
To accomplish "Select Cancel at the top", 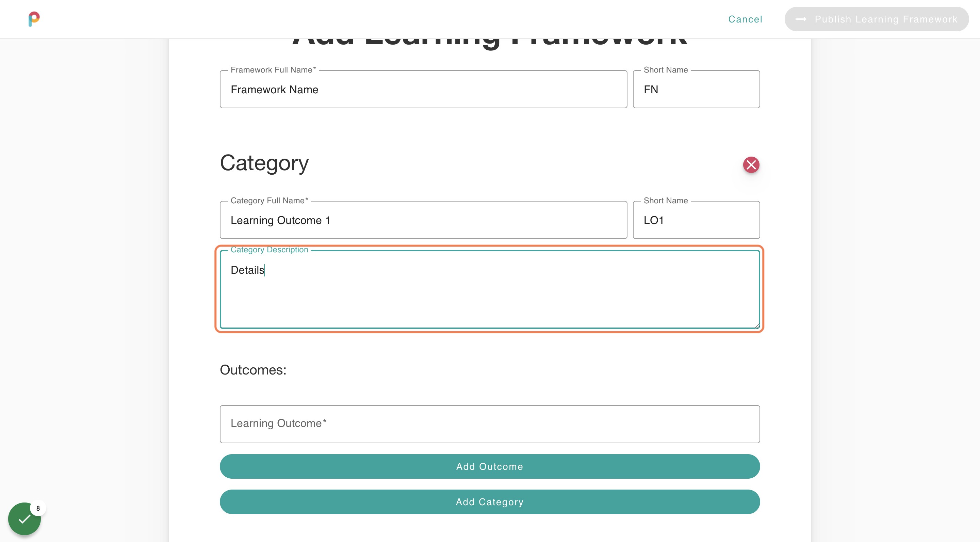I will pyautogui.click(x=745, y=19).
